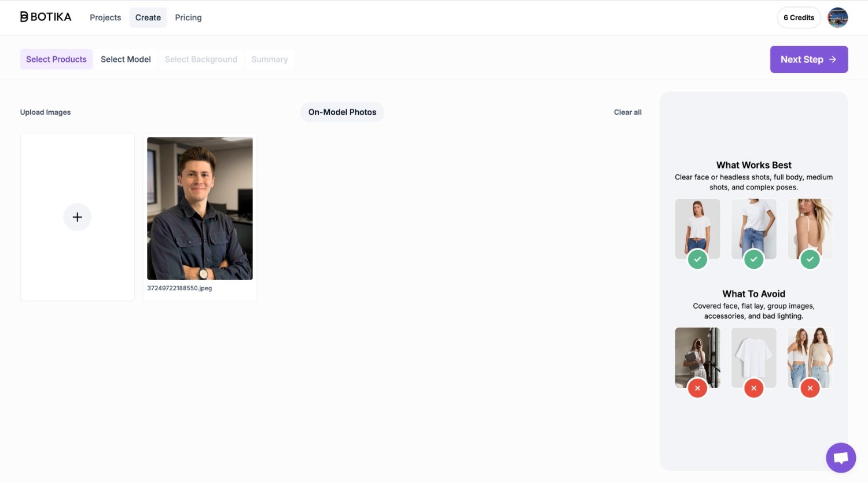The image size is (868, 483).
Task: Open the user profile avatar
Action: [837, 17]
